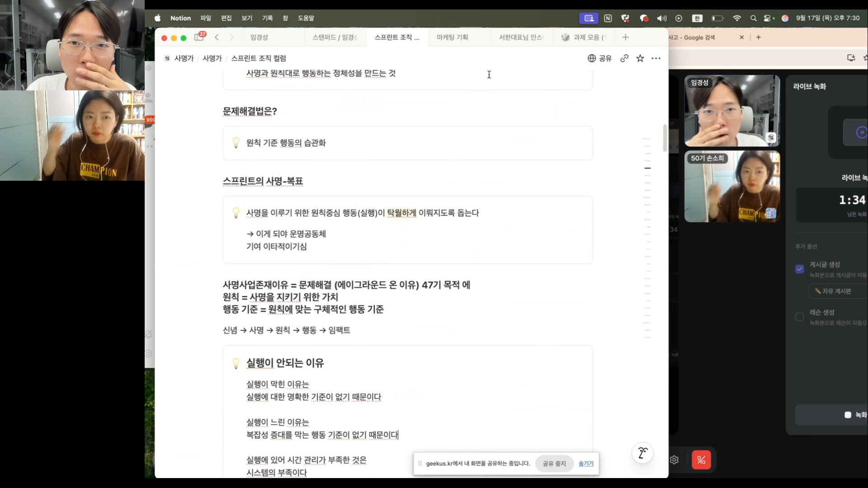This screenshot has height=488, width=868.
Task: Open the Notion AI floating button
Action: pyautogui.click(x=642, y=453)
